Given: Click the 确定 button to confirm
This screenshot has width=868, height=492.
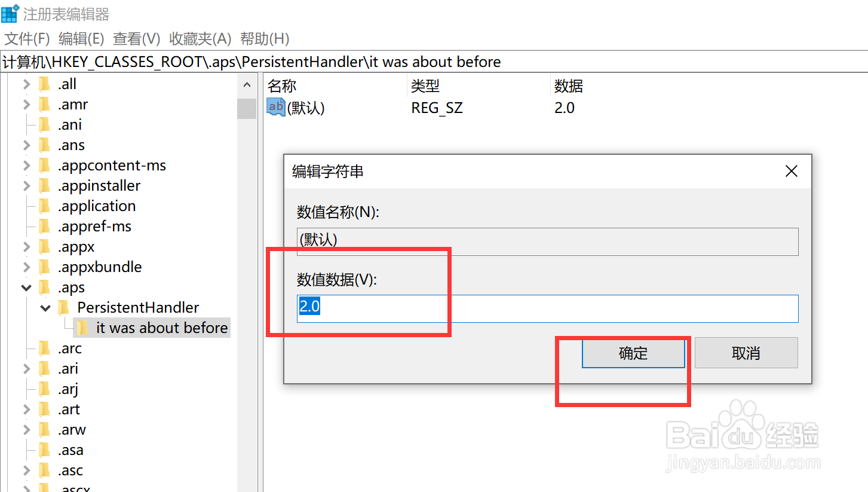Looking at the screenshot, I should coord(633,353).
